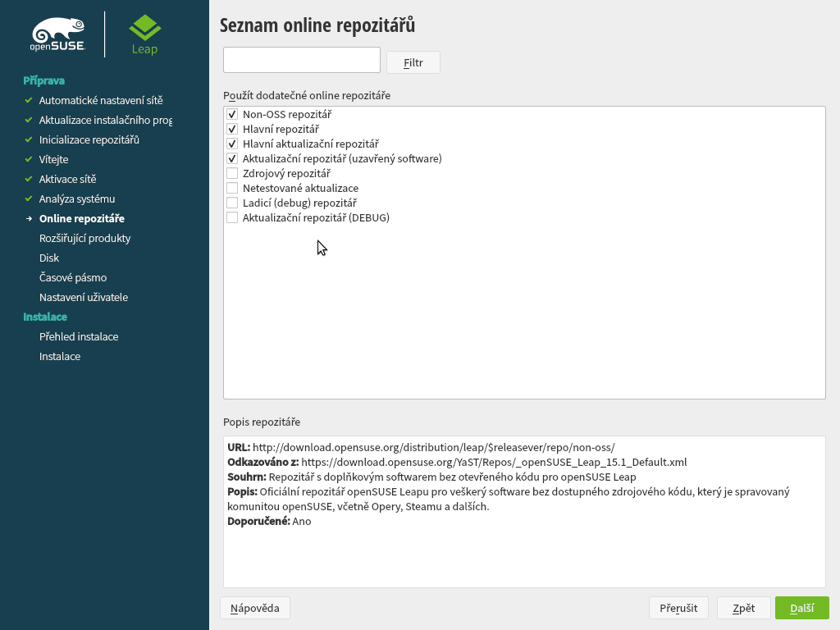840x630 pixels.
Task: Open Nápověda
Action: 254,608
